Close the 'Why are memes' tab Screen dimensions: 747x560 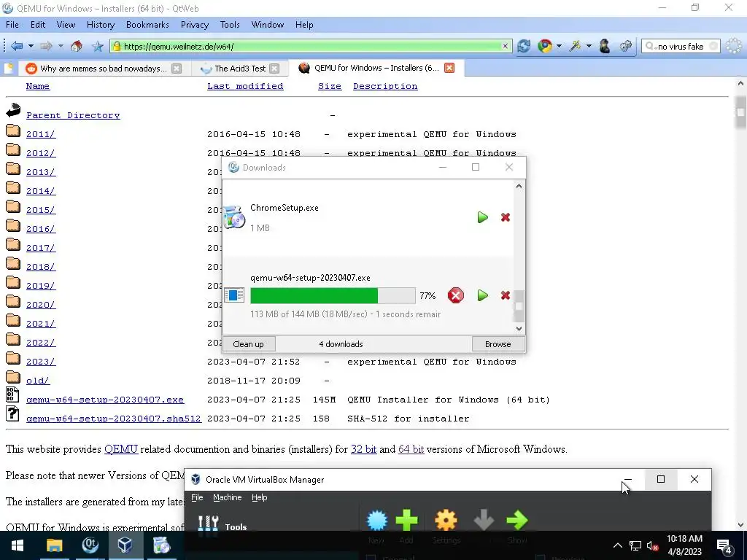pos(177,68)
